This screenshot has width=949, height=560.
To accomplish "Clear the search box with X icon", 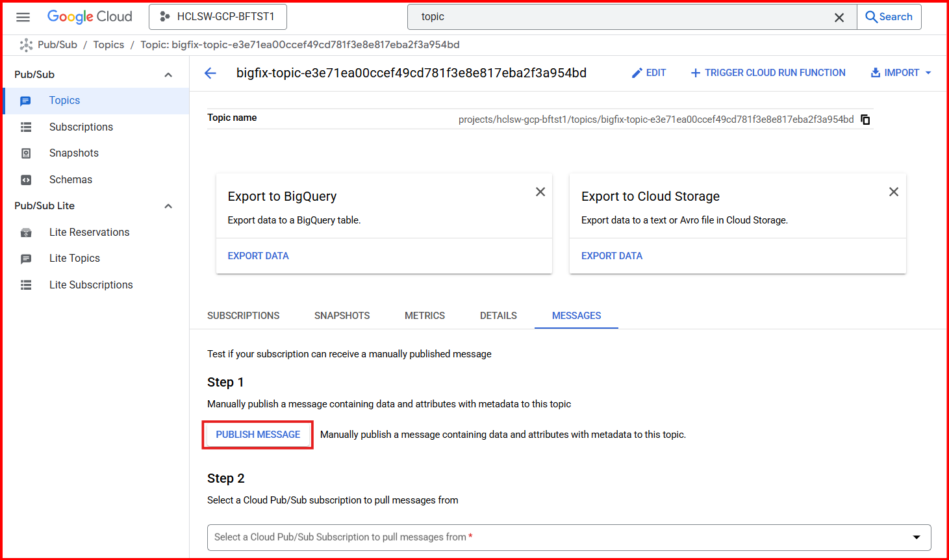I will tap(839, 18).
